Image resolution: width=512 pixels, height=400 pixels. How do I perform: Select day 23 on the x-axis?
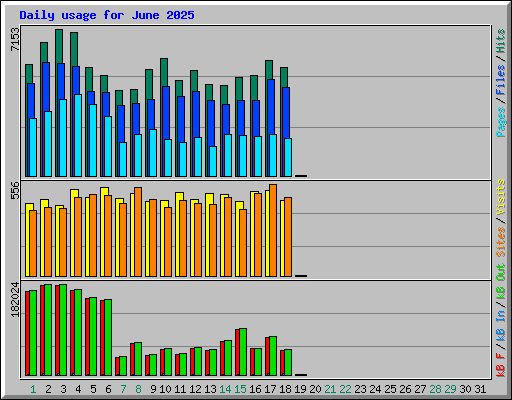(x=360, y=389)
